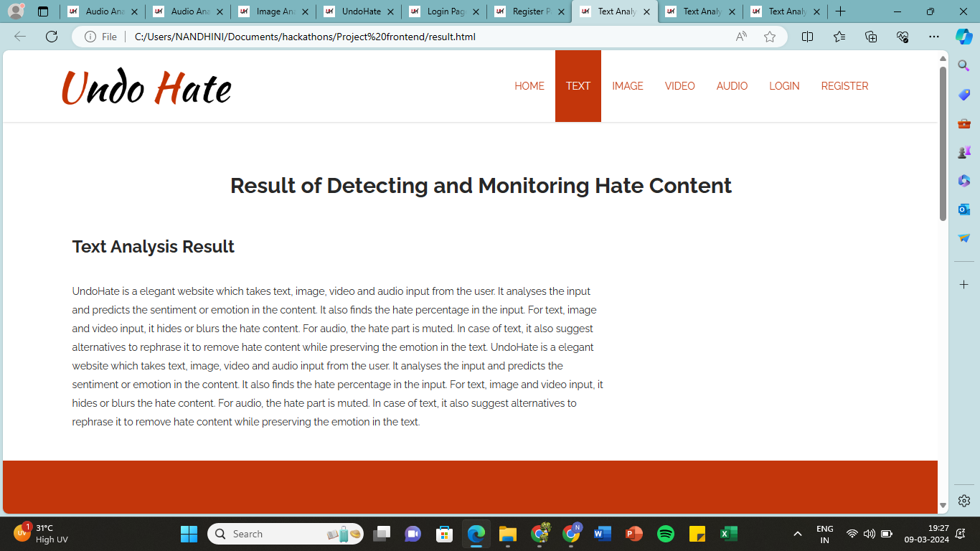The height and width of the screenshot is (551, 980).
Task: Open PowerPoint from the taskbar
Action: pyautogui.click(x=634, y=534)
